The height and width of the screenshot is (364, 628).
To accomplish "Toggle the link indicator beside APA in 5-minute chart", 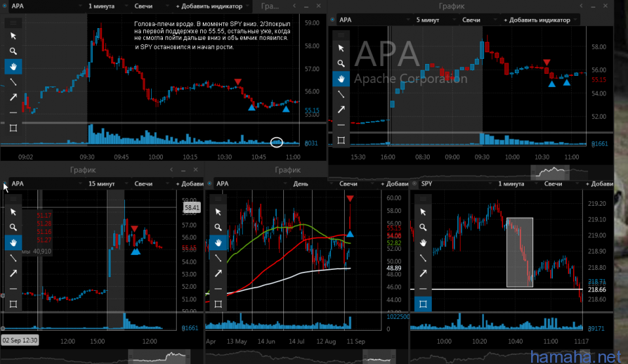I will (x=332, y=20).
